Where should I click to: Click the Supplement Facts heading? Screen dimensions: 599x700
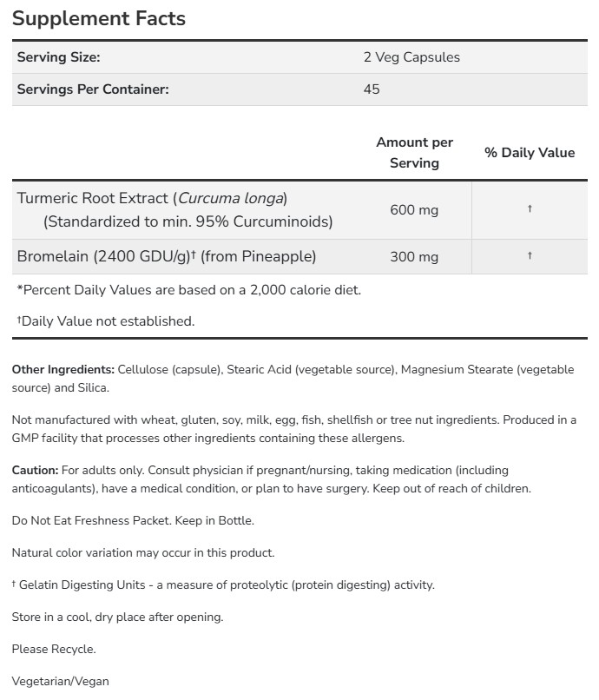click(99, 18)
